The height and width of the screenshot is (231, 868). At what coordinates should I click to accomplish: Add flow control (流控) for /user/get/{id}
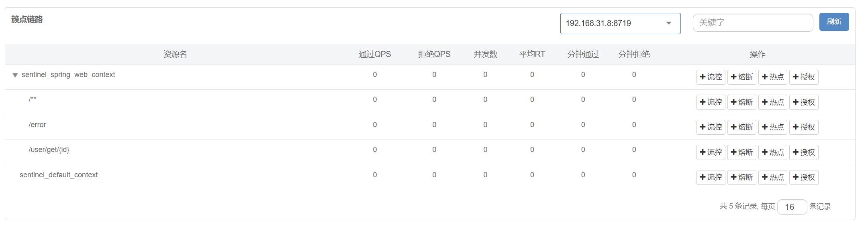click(711, 152)
